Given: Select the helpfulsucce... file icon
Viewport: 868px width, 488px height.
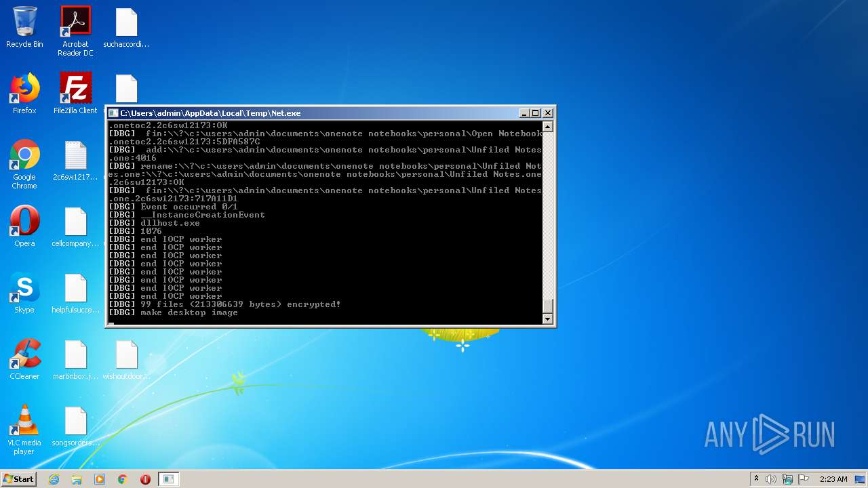Looking at the screenshot, I should coord(75,293).
